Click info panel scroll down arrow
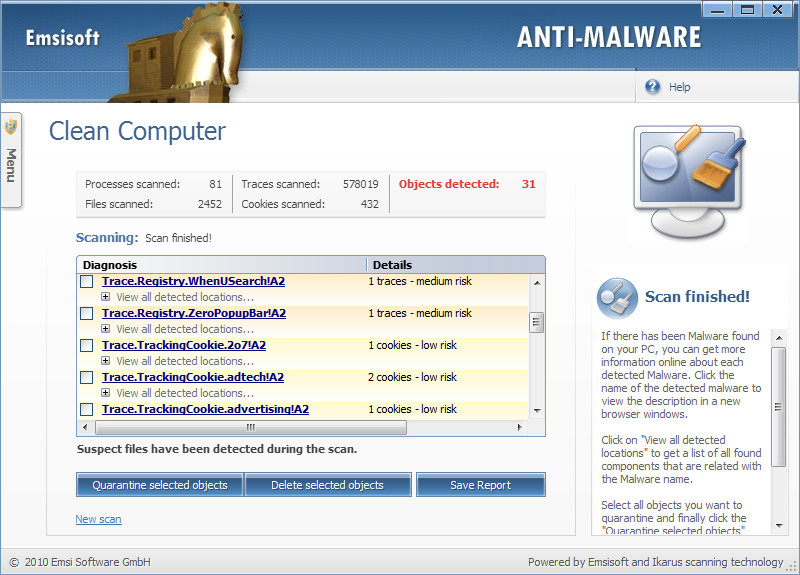800x575 pixels. (x=779, y=525)
